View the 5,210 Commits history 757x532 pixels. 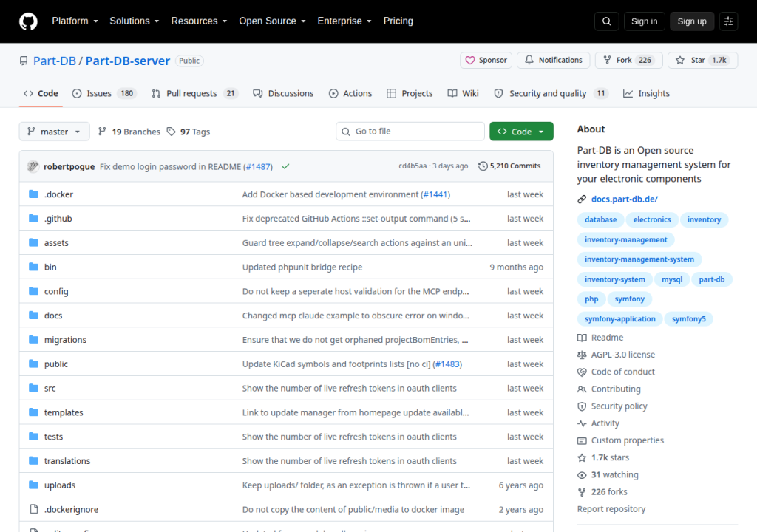[509, 166]
